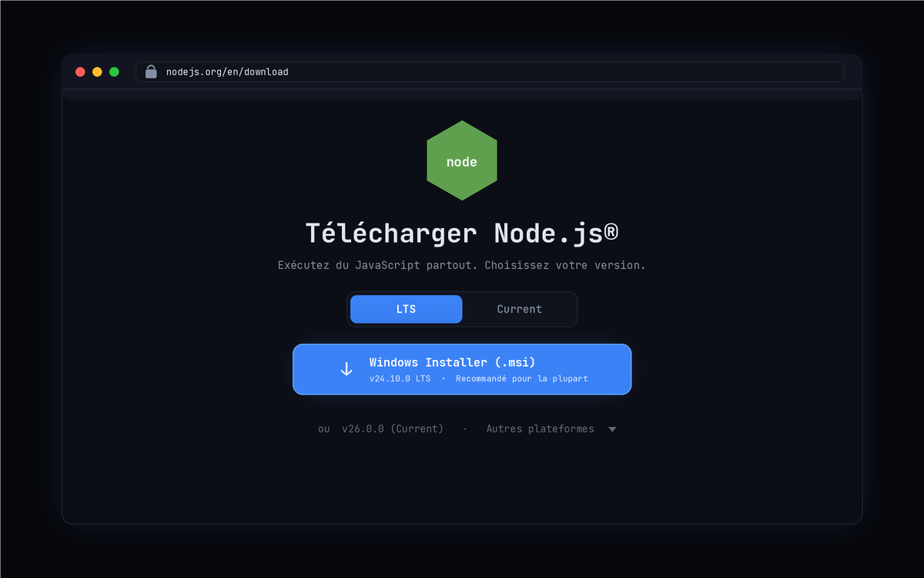Click the lock icon in address bar
Screen dimensions: 924x578
(151, 72)
